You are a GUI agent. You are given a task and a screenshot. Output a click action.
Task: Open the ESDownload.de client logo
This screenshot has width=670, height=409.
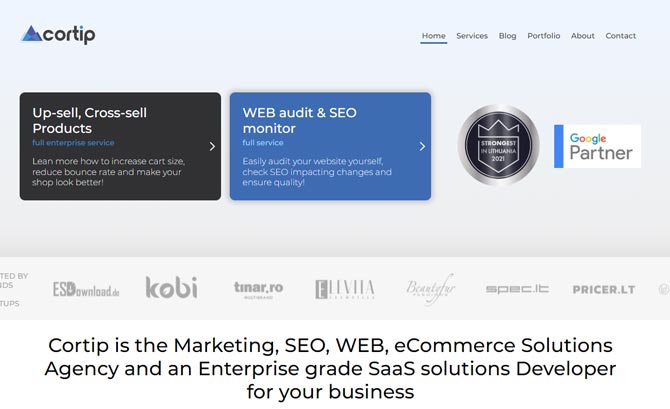tap(86, 289)
